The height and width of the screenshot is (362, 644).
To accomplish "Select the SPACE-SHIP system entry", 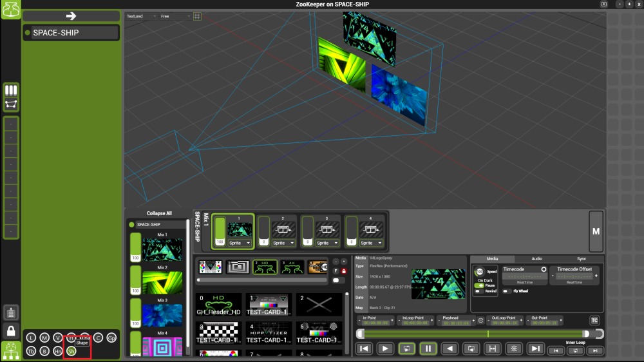I will click(x=71, y=33).
